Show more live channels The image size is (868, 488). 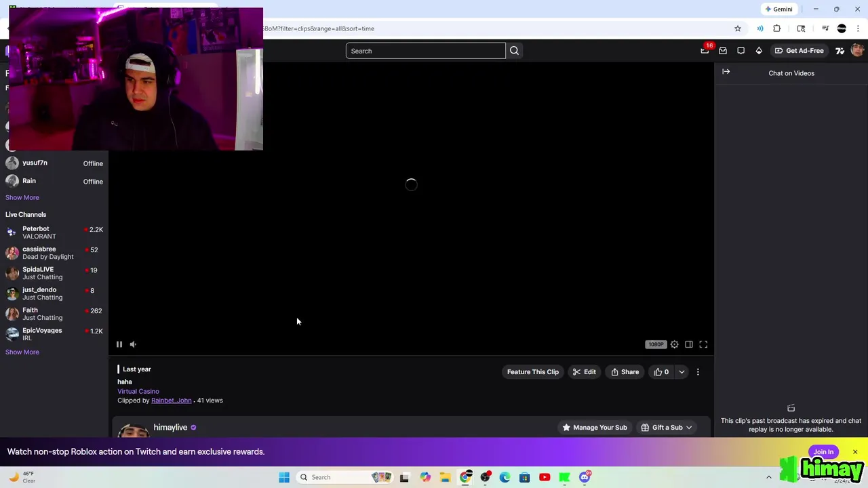pos(22,352)
